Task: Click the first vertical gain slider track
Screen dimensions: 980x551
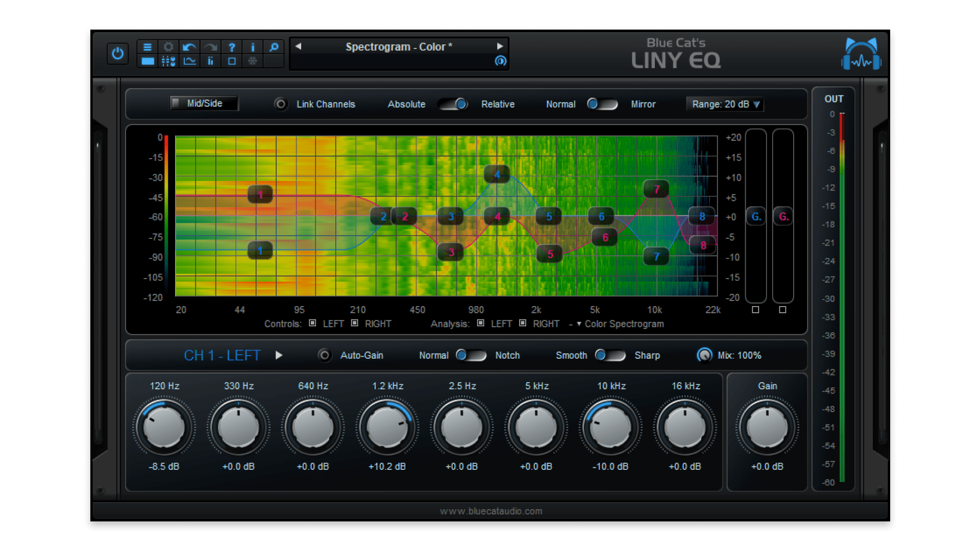Action: (x=756, y=216)
